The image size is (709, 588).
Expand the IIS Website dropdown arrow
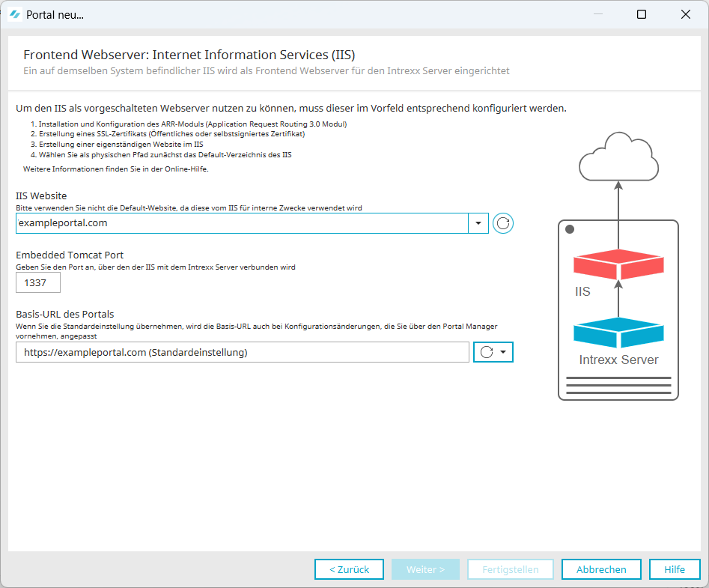click(x=478, y=223)
